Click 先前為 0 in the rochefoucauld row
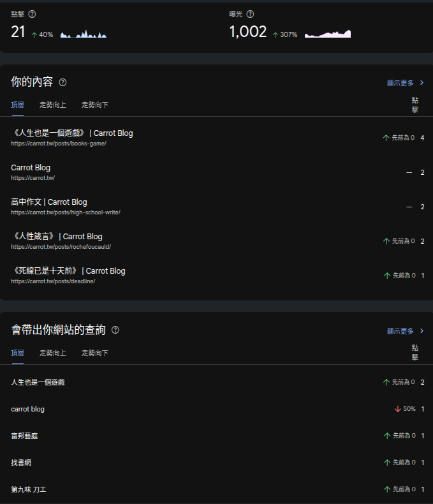This screenshot has width=433, height=504. coord(404,241)
